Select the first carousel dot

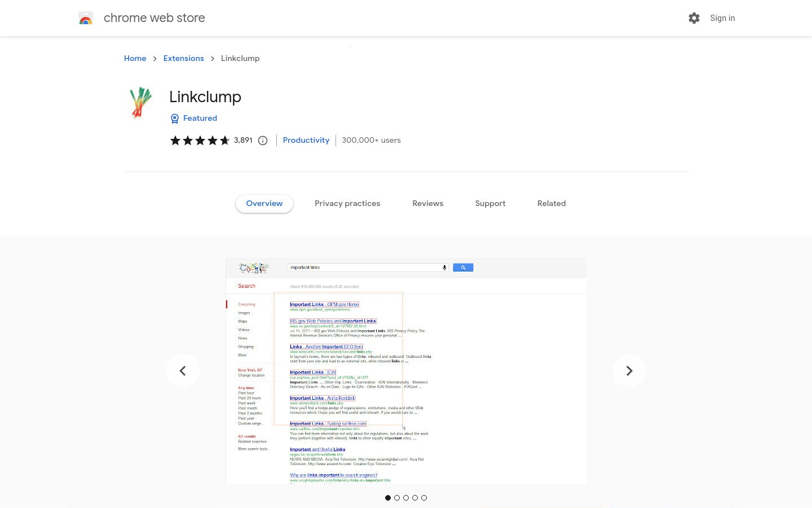[x=388, y=498]
